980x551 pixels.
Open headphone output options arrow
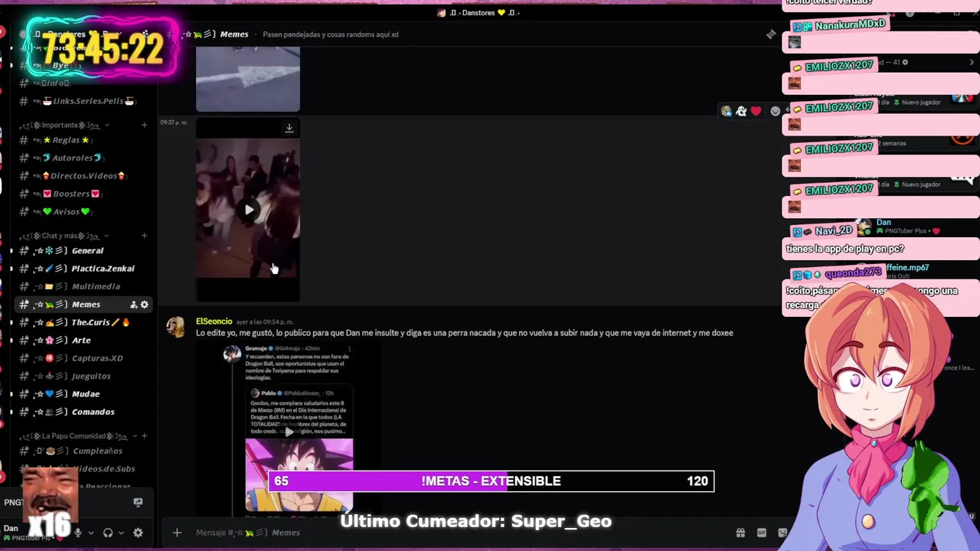coord(121,533)
